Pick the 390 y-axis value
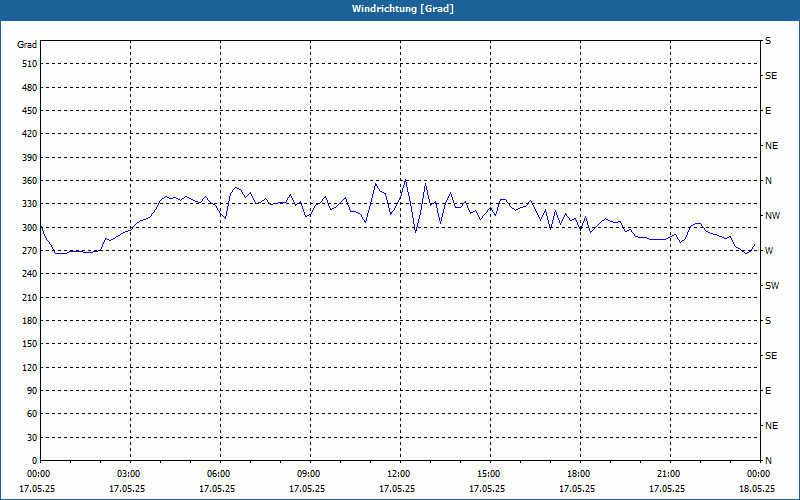This screenshot has width=800, height=500. coord(30,158)
